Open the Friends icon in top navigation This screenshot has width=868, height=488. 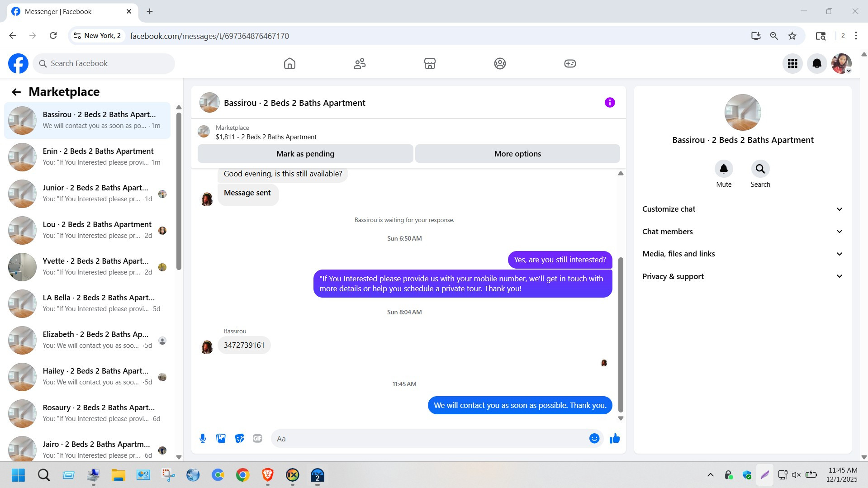pyautogui.click(x=360, y=64)
